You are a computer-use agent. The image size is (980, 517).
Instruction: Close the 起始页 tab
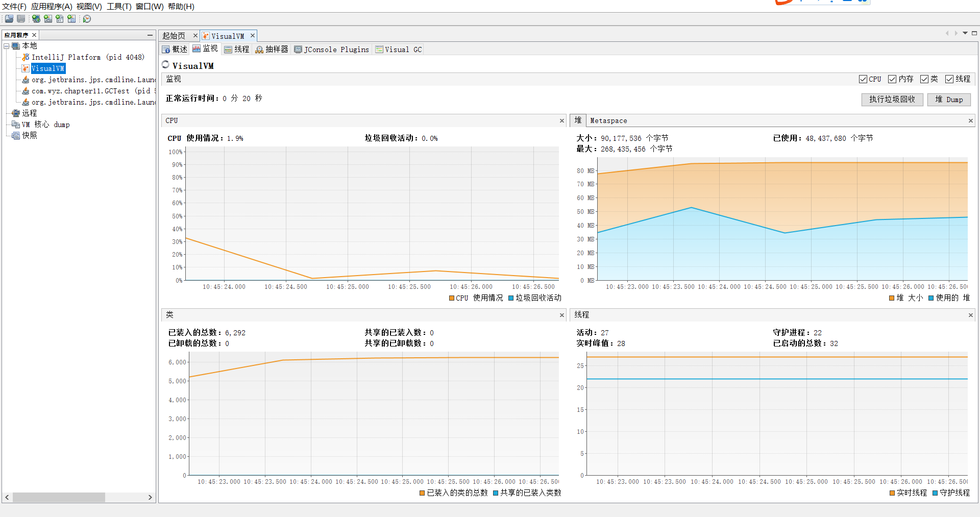tap(195, 36)
